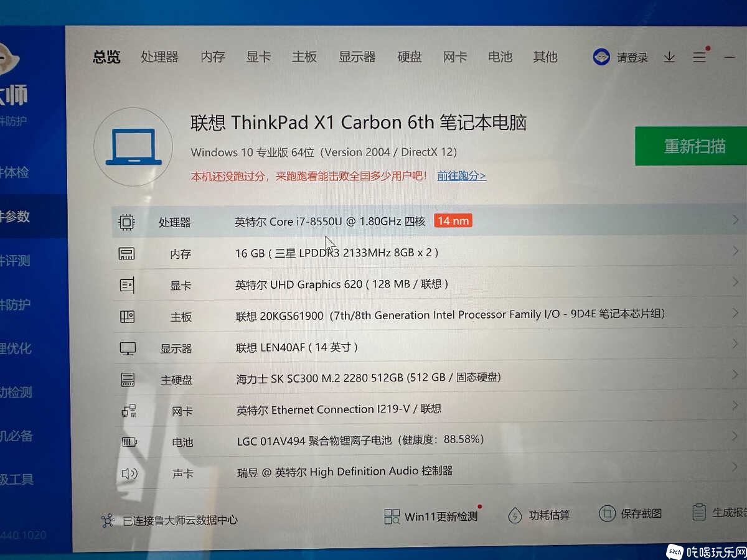Expand the 显示器 row chevron
Viewport: 747px width, 560px height.
[736, 343]
